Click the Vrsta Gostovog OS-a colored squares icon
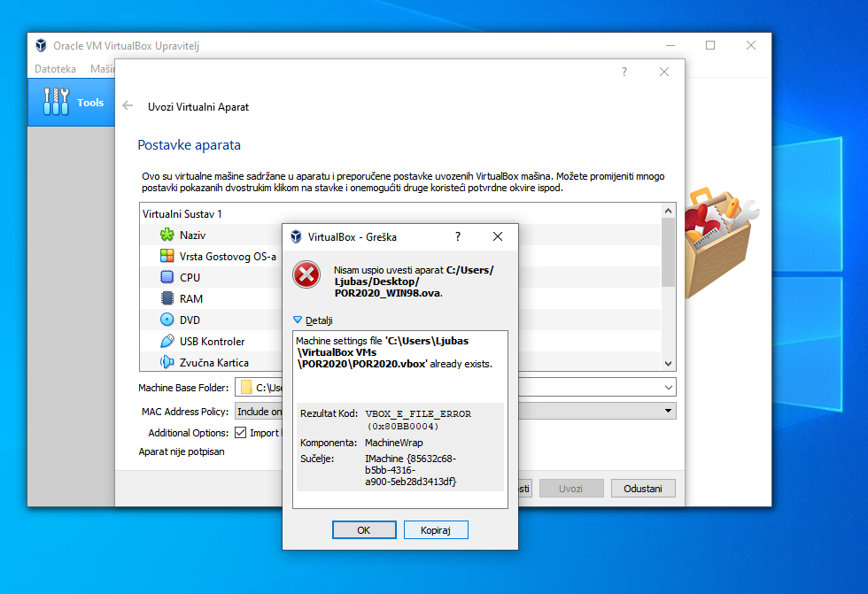Viewport: 868px width, 594px height. 167,256
